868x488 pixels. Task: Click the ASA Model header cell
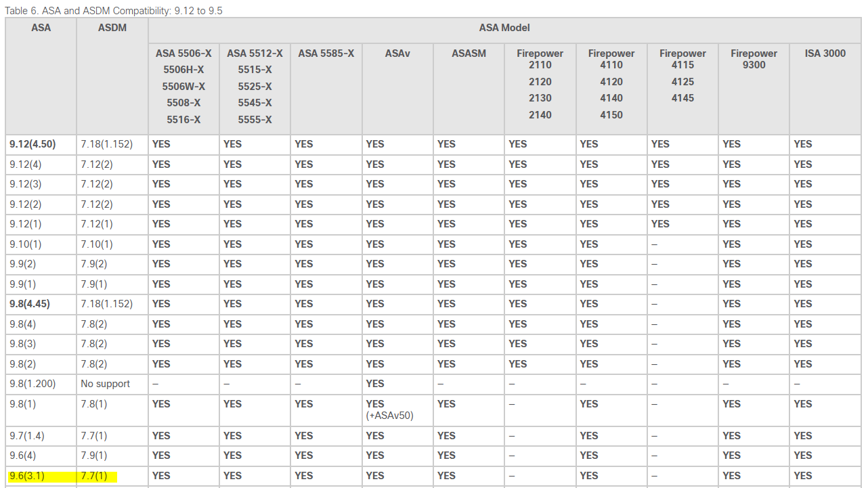click(x=504, y=28)
